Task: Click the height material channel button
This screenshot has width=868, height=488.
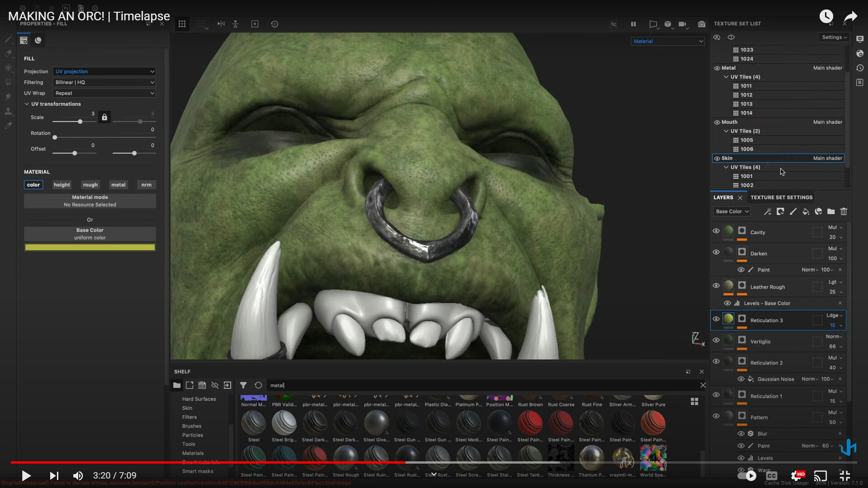Action: (x=62, y=185)
